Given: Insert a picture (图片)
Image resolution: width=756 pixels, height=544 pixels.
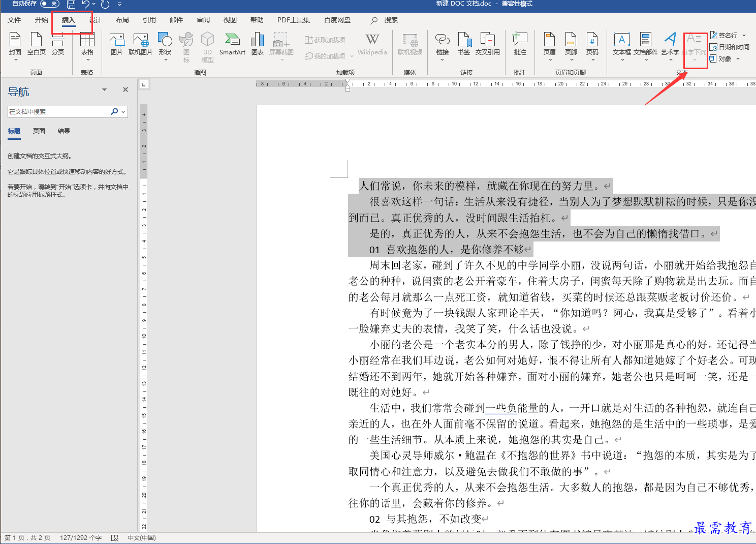Looking at the screenshot, I should point(117,45).
